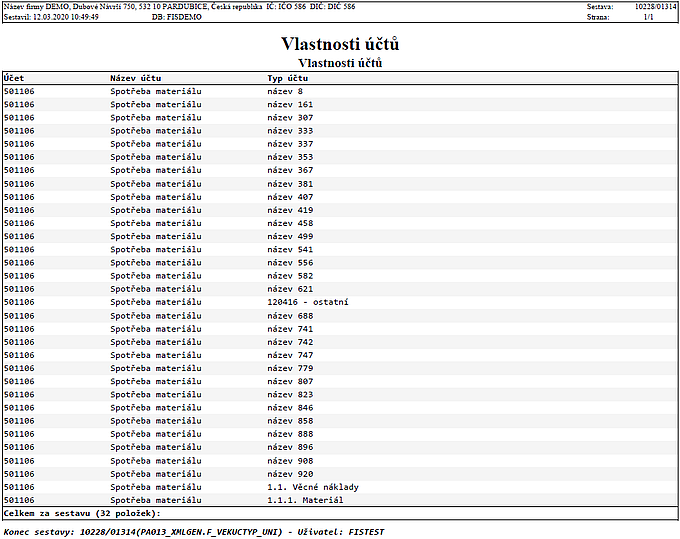This screenshot has height=539, width=680.
Task: Click the 'název 688' cell
Action: 290,316
